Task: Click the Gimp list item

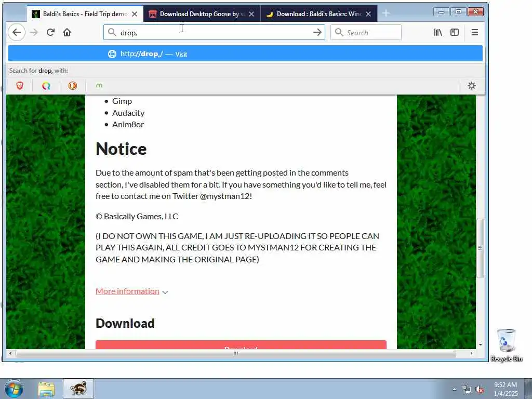Action: [122, 101]
